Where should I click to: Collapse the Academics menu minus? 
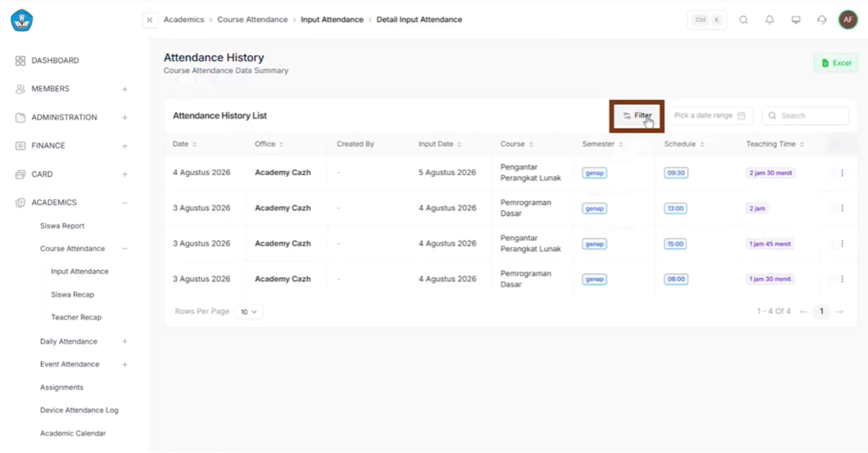pos(125,203)
